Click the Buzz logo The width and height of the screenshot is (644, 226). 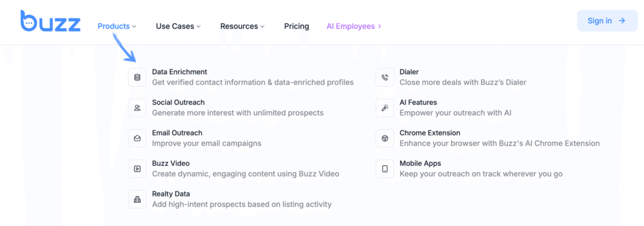coord(50,21)
